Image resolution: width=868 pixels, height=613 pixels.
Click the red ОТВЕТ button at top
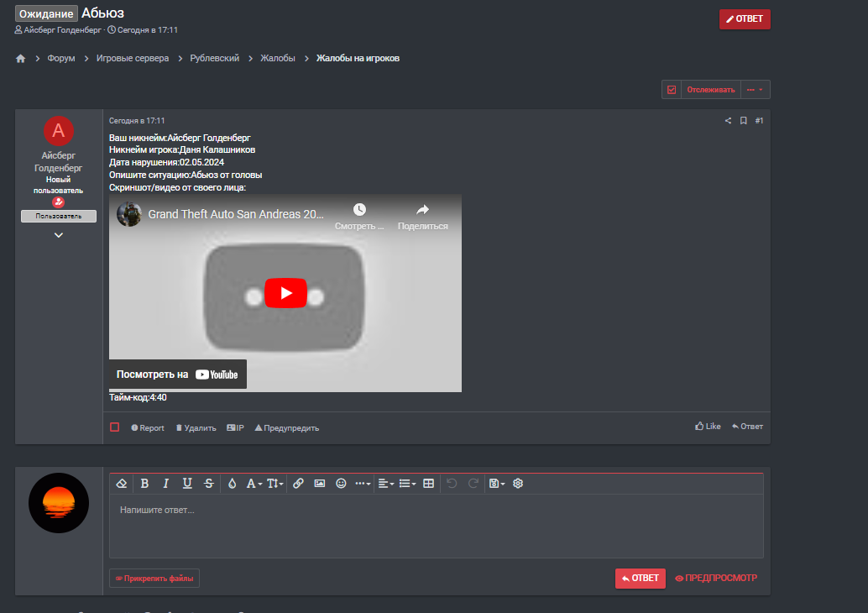click(x=745, y=18)
